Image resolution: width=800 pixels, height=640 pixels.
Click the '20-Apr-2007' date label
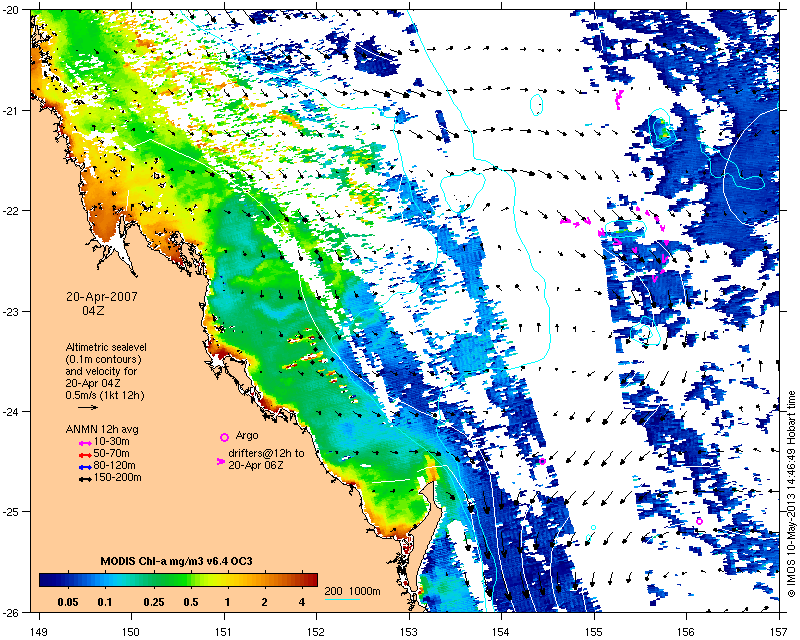(102, 297)
